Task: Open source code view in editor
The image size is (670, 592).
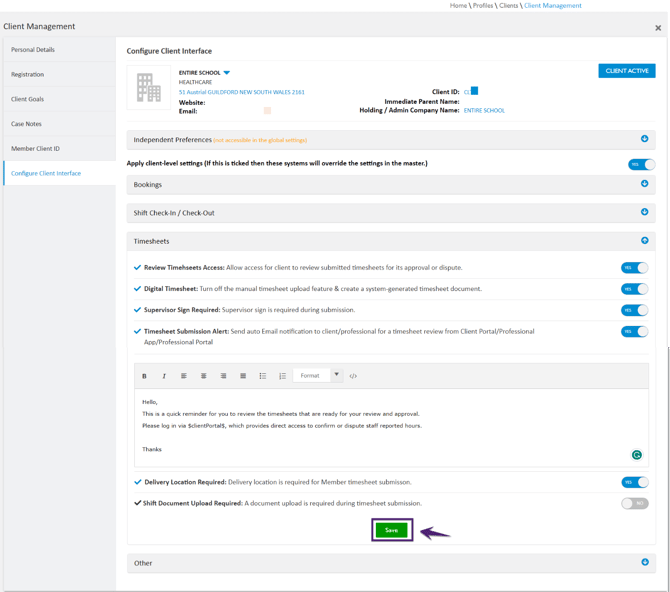Action: tap(353, 376)
